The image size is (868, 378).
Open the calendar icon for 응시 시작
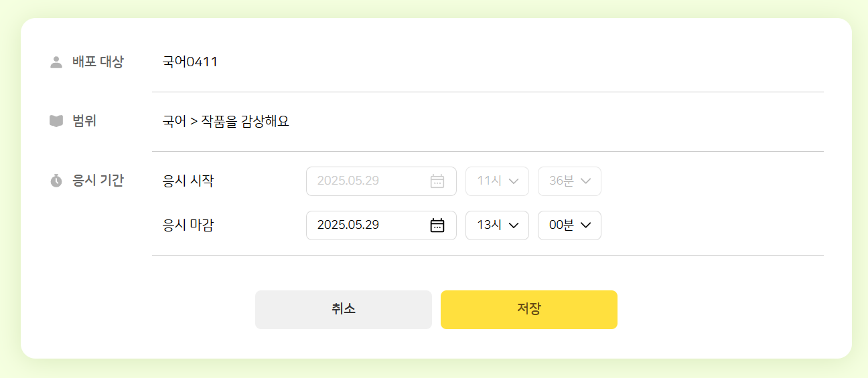point(437,181)
